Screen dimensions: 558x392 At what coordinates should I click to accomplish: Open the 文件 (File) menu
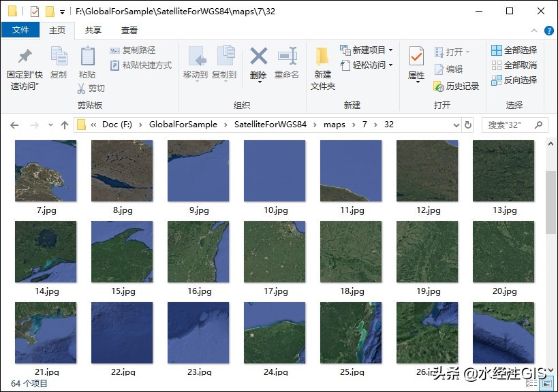coord(20,30)
